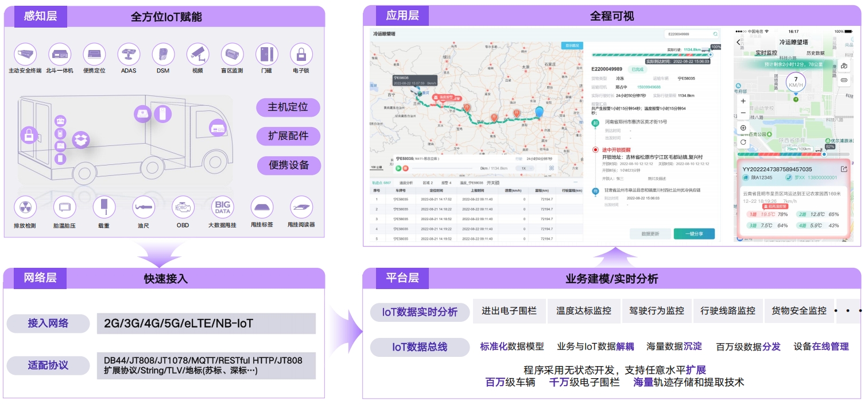Open the 历史数据 tab in mobile app
The width and height of the screenshot is (868, 404).
pos(815,53)
